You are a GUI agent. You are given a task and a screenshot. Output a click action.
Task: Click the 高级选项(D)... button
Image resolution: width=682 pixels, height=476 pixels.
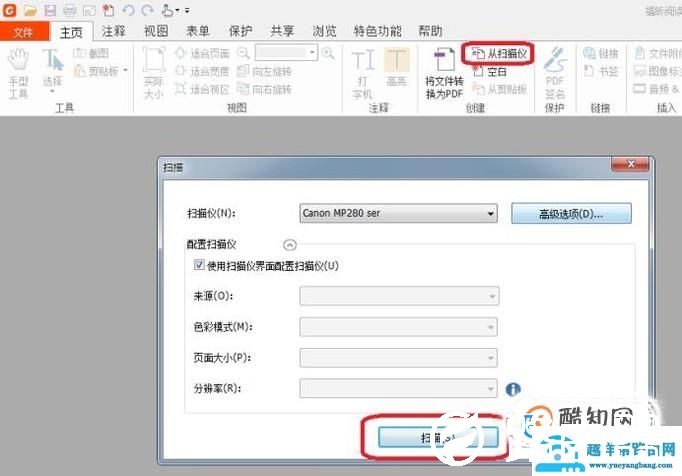click(571, 214)
